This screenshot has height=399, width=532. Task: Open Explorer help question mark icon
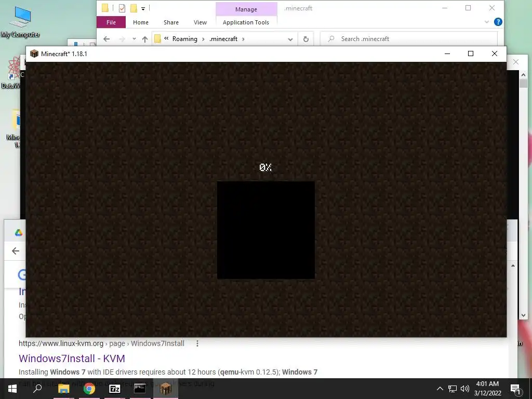498,22
